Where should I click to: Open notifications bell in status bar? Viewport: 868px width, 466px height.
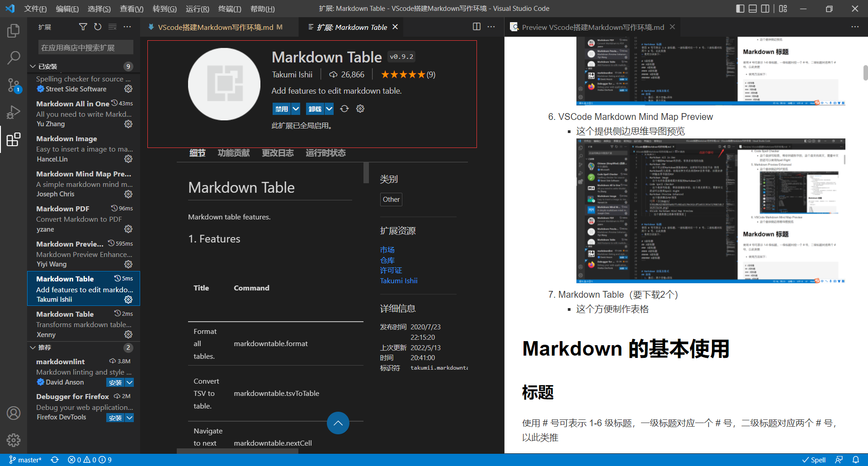coord(856,460)
